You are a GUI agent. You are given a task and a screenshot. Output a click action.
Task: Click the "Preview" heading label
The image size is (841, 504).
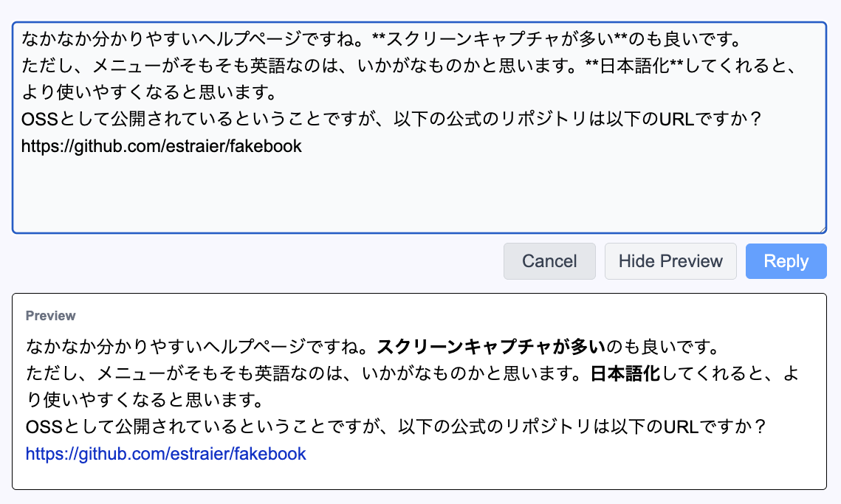pyautogui.click(x=50, y=316)
